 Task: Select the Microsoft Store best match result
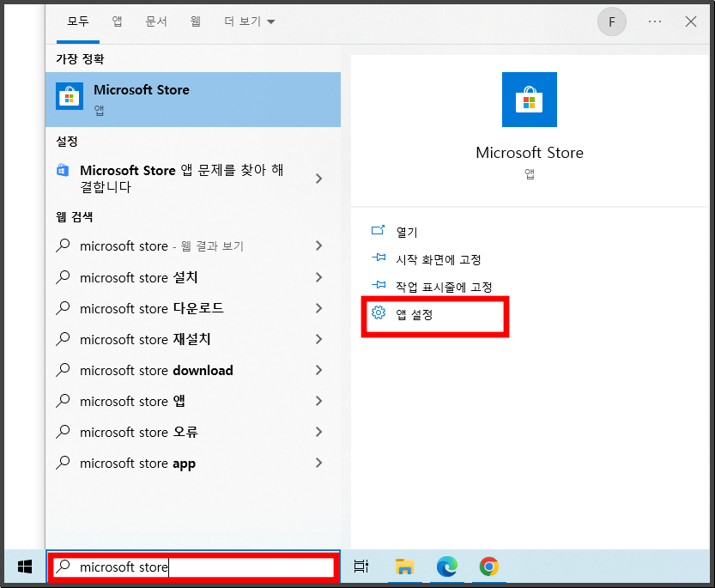(x=193, y=100)
